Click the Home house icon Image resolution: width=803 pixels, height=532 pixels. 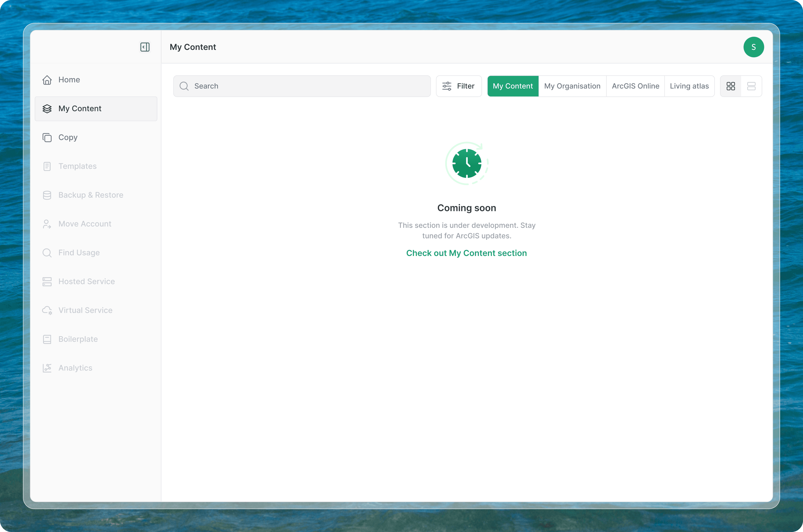[x=47, y=80]
